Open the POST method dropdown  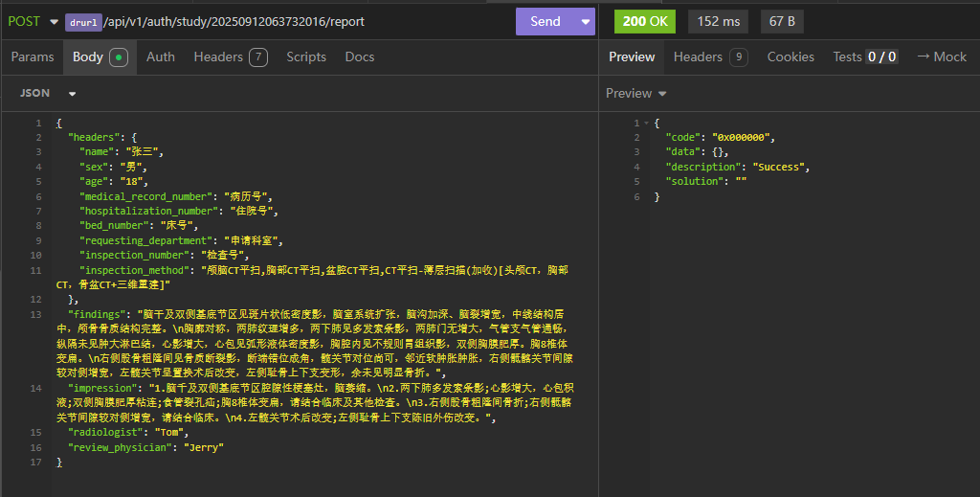(x=31, y=21)
